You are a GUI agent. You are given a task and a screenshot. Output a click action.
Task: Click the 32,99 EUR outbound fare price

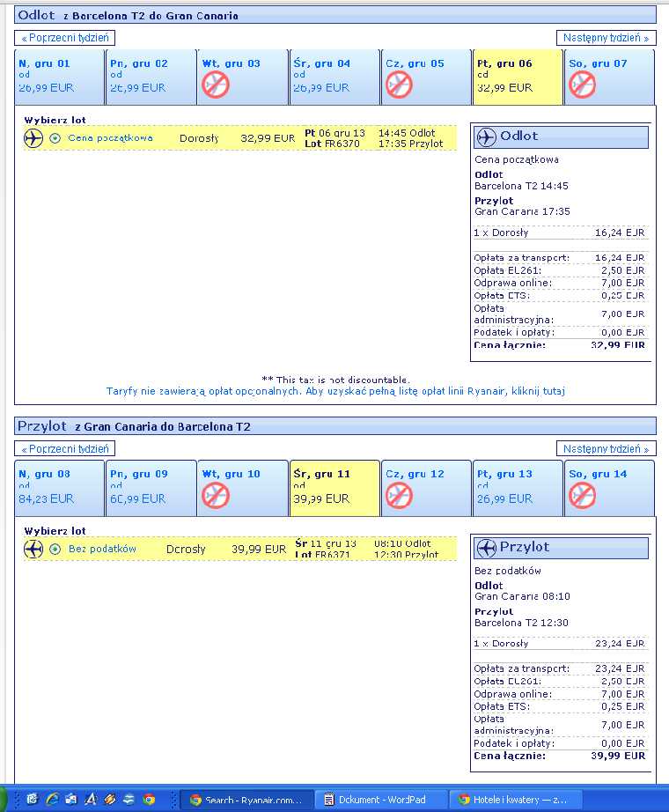(268, 138)
